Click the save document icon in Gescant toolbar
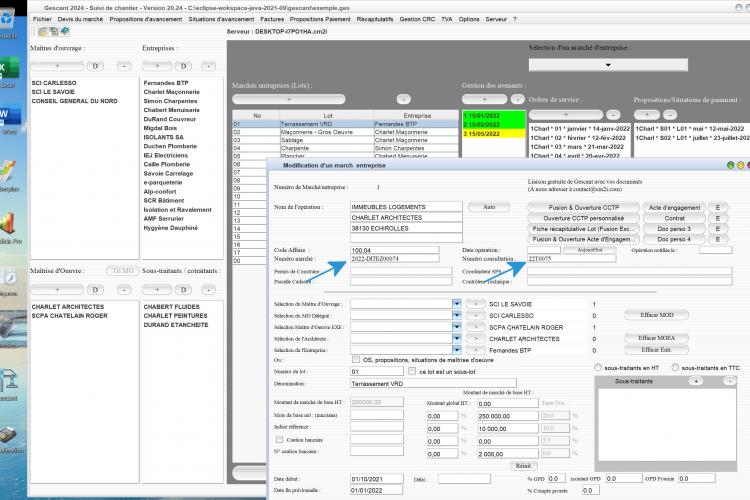This screenshot has width=750, height=500. coord(53,32)
